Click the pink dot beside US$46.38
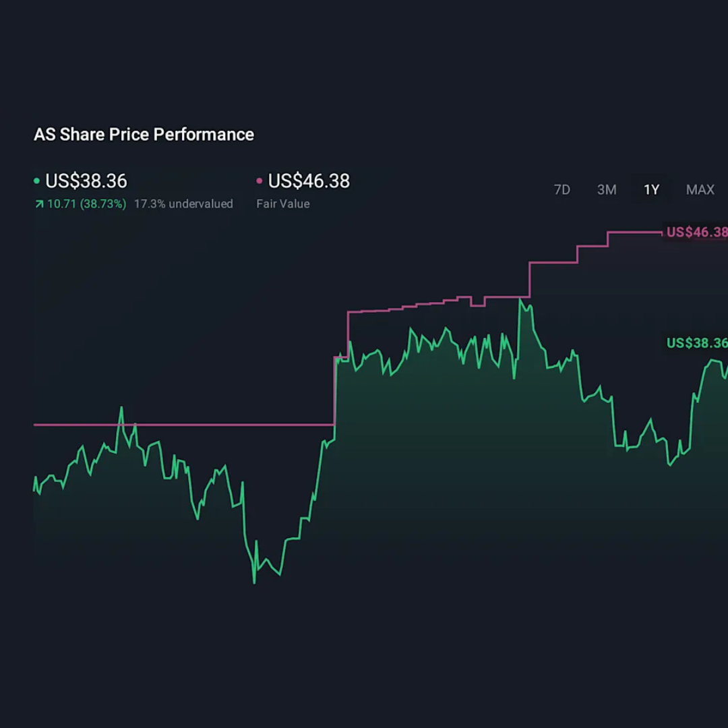Image resolution: width=728 pixels, height=728 pixels. click(x=260, y=181)
